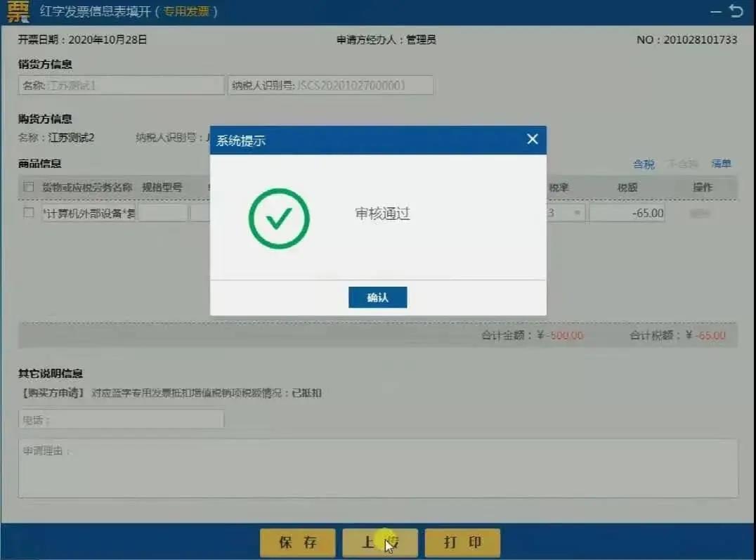Click the 上传 button
Image resolution: width=756 pixels, height=560 pixels.
(x=379, y=542)
